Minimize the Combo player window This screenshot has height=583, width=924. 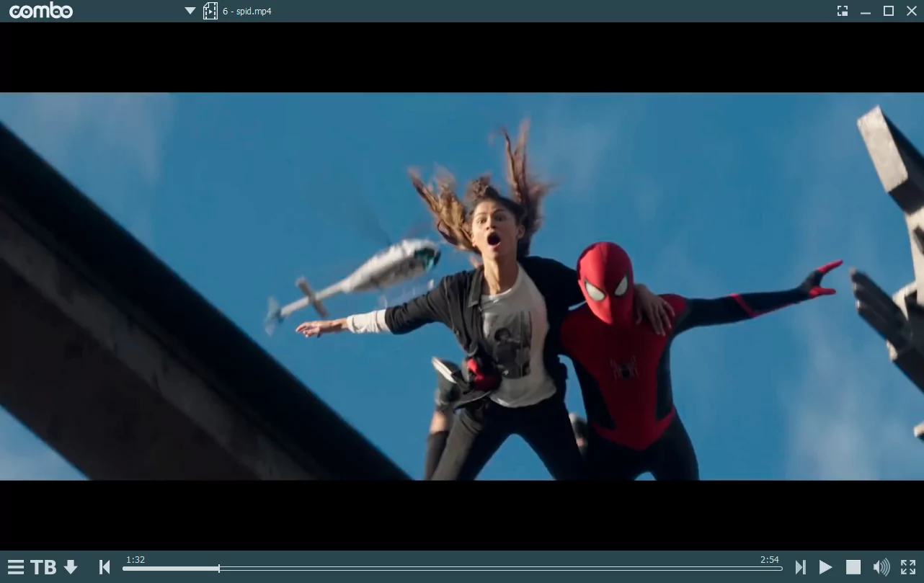coord(866,12)
